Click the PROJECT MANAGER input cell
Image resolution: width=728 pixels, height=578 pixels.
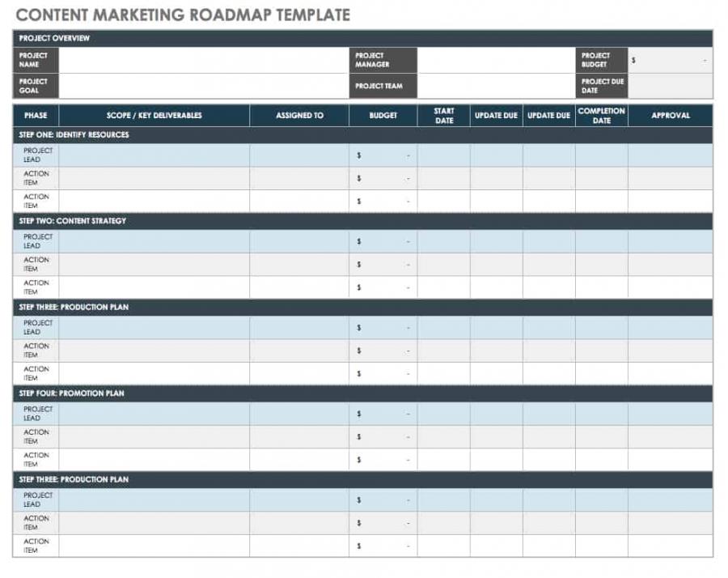point(493,62)
